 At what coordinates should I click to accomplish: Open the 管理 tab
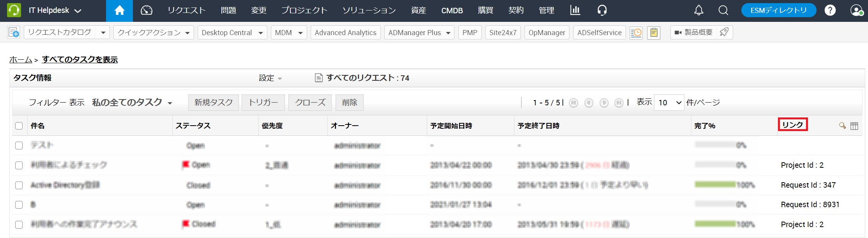546,11
